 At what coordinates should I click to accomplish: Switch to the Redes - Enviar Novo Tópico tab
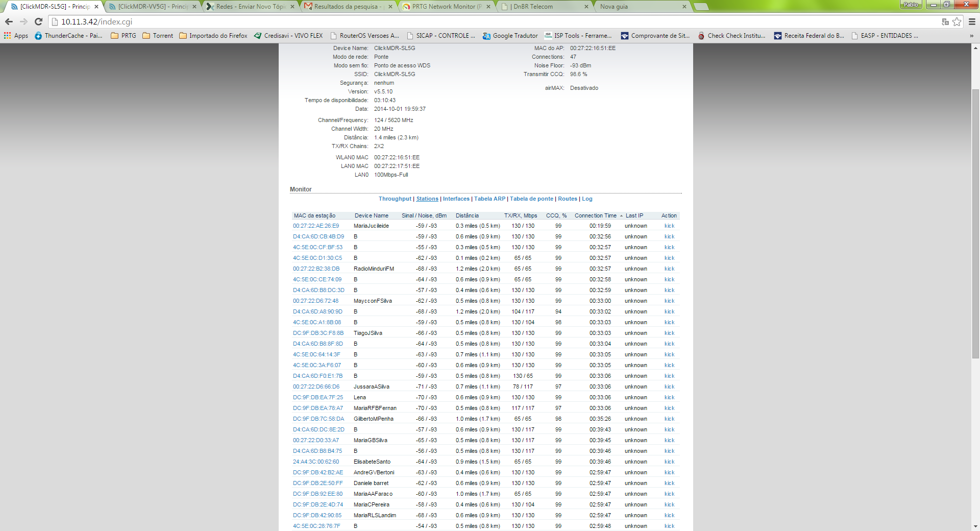[250, 7]
